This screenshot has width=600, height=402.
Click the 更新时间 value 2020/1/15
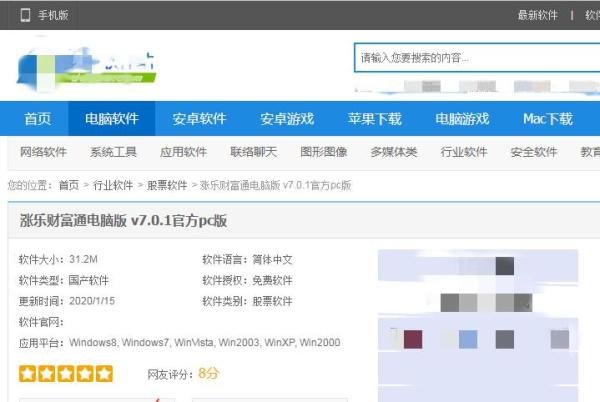tap(92, 301)
